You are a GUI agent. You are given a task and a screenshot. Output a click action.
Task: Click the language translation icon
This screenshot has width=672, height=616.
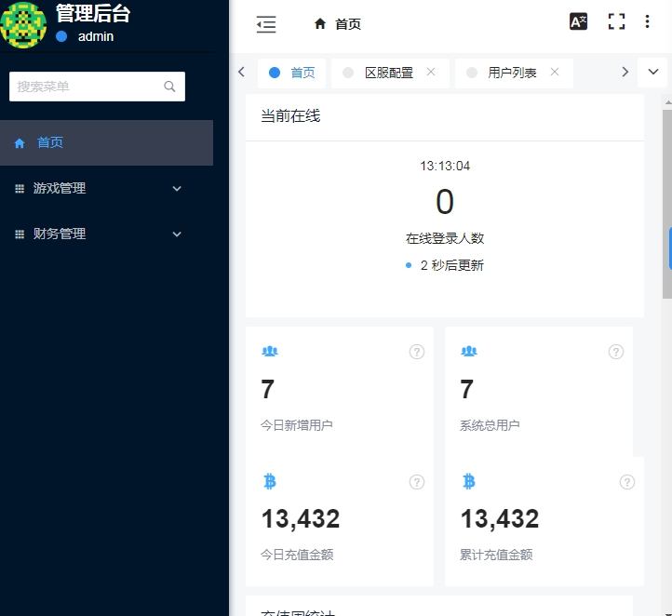[578, 22]
